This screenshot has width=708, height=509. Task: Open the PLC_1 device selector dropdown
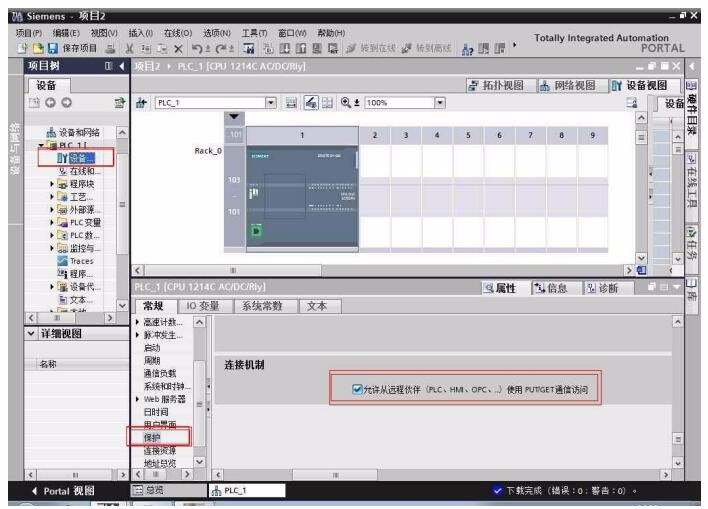click(270, 103)
